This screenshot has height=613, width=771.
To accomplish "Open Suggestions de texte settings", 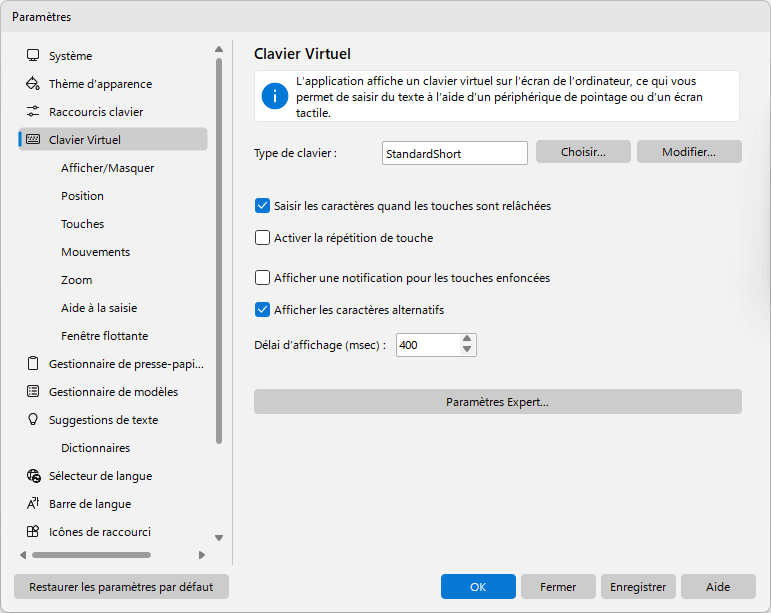I will click(x=113, y=420).
